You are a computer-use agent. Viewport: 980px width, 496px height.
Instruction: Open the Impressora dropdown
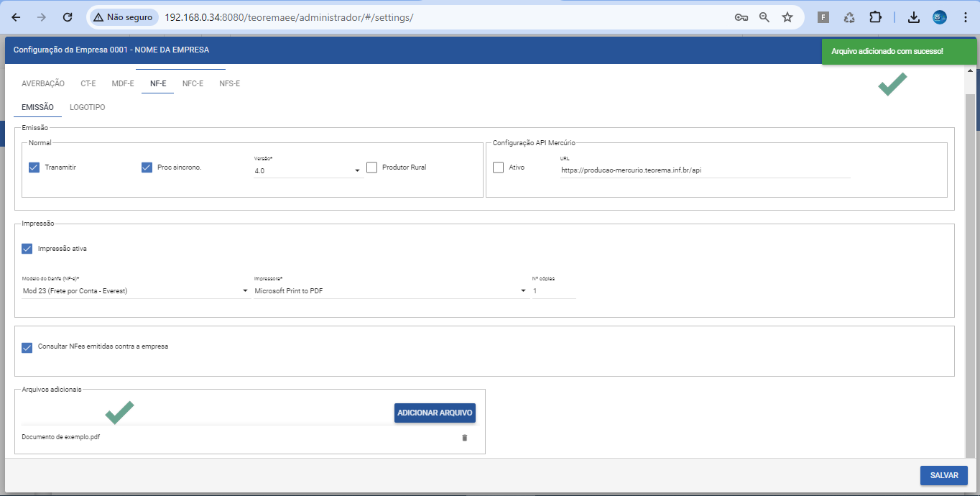click(391, 291)
